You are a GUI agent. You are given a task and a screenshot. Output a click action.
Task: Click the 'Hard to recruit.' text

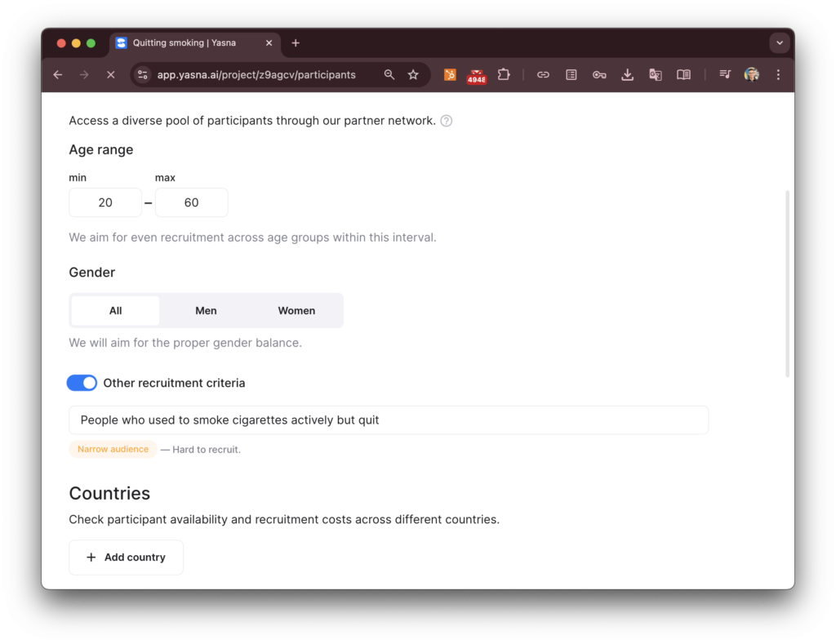207,450
